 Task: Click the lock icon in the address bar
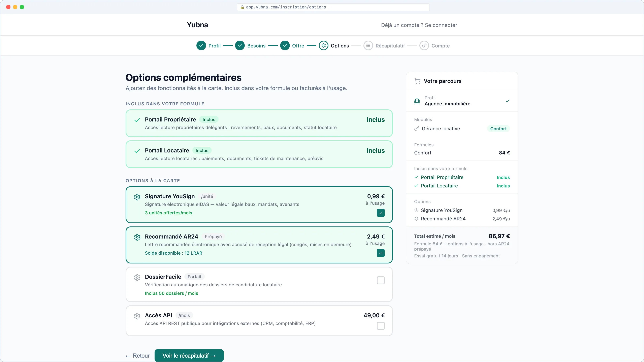[x=242, y=7]
